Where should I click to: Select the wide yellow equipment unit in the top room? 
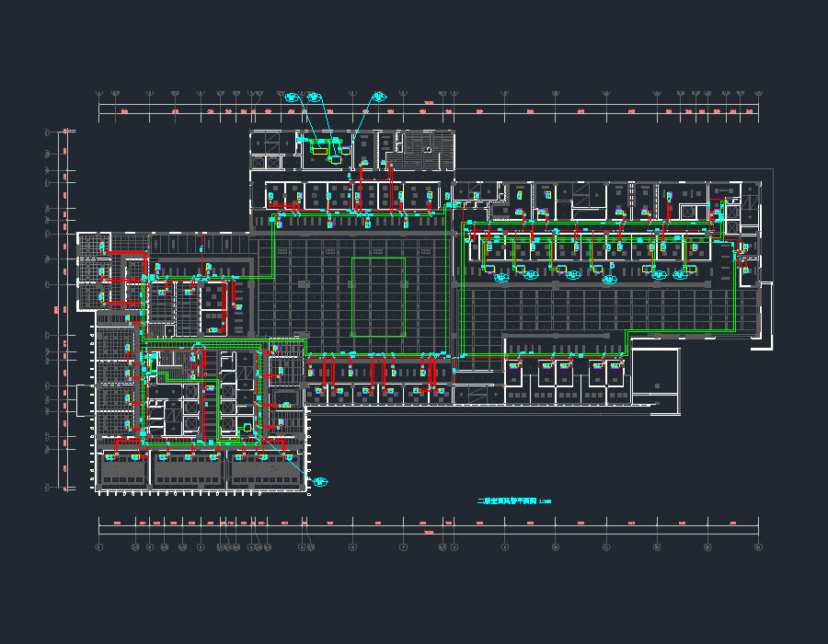click(319, 151)
